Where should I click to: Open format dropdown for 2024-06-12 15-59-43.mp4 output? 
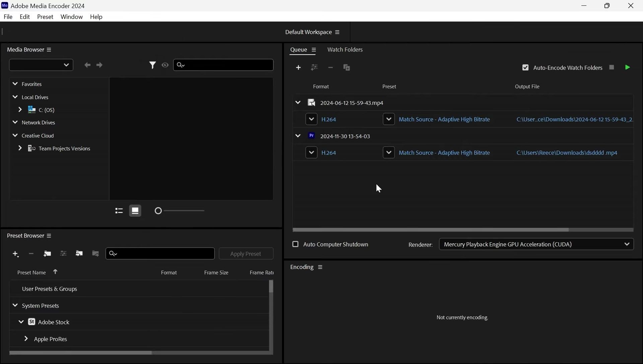tap(311, 119)
